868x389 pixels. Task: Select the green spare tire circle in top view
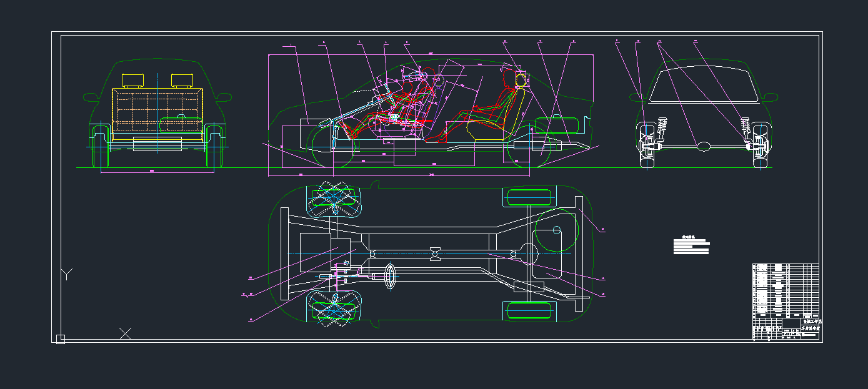556,230
